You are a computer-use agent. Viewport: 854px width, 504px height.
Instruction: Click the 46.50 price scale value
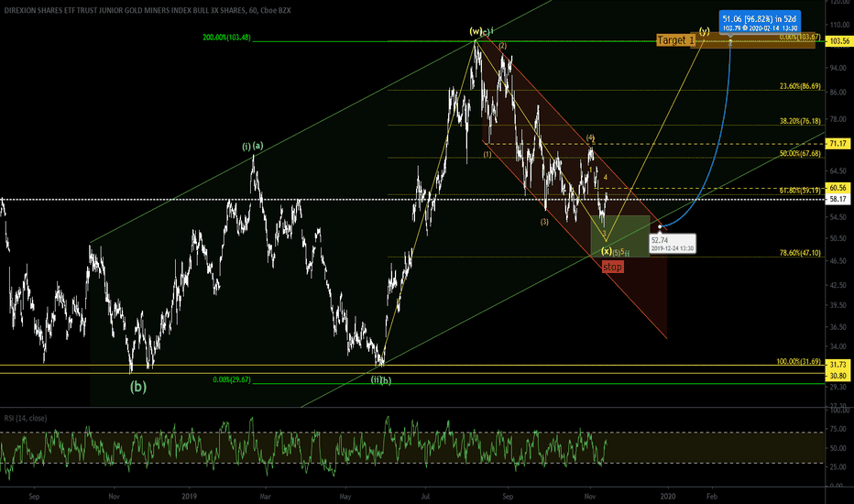pyautogui.click(x=838, y=261)
